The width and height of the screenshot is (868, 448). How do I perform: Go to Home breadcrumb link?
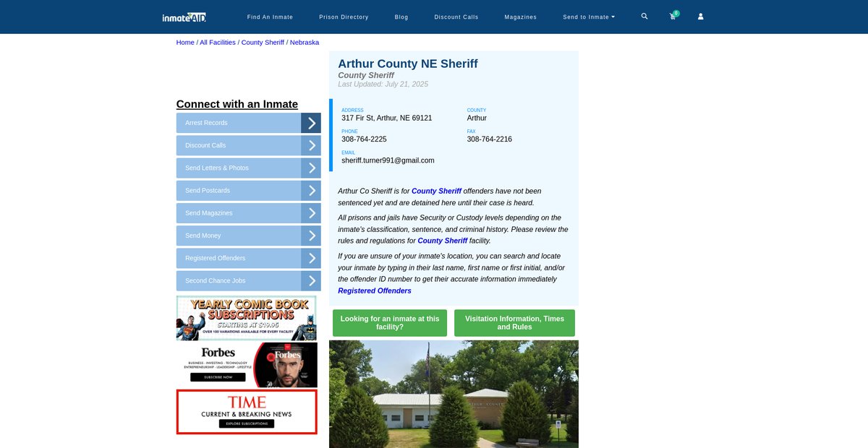pos(185,43)
